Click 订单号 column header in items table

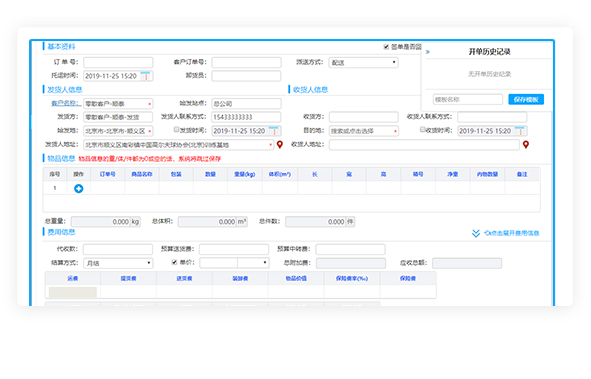(x=107, y=174)
